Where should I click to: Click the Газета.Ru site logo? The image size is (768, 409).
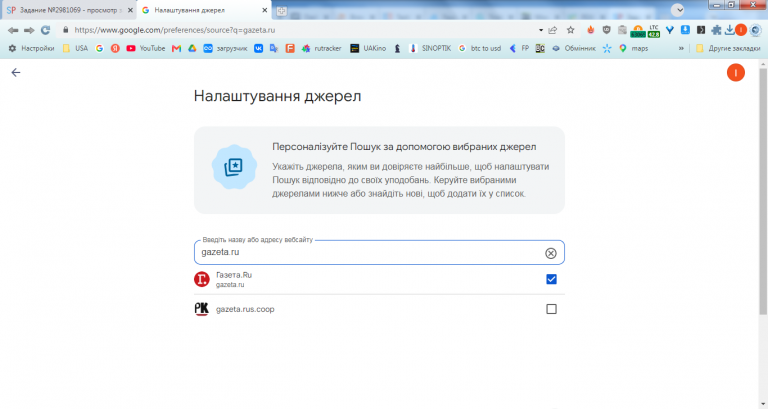point(202,279)
